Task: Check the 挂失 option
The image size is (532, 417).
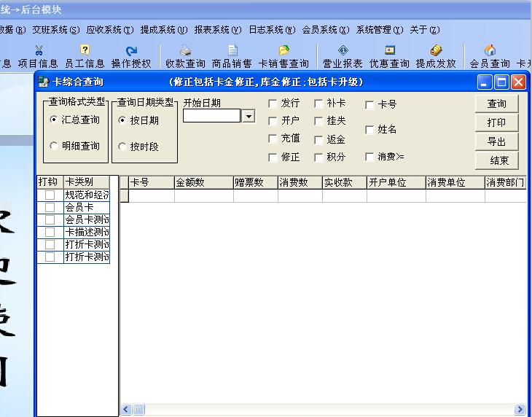Action: pos(318,121)
